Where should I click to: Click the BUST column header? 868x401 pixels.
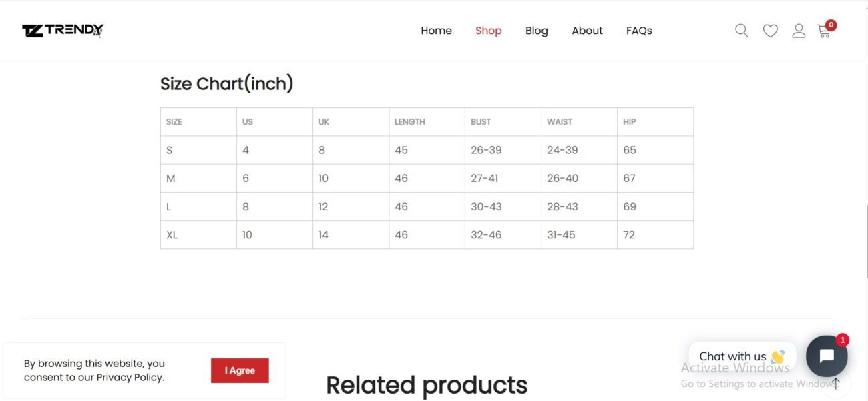481,122
